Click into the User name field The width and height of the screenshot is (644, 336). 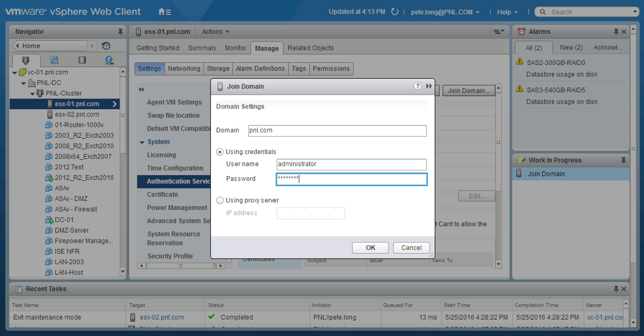[x=352, y=164]
